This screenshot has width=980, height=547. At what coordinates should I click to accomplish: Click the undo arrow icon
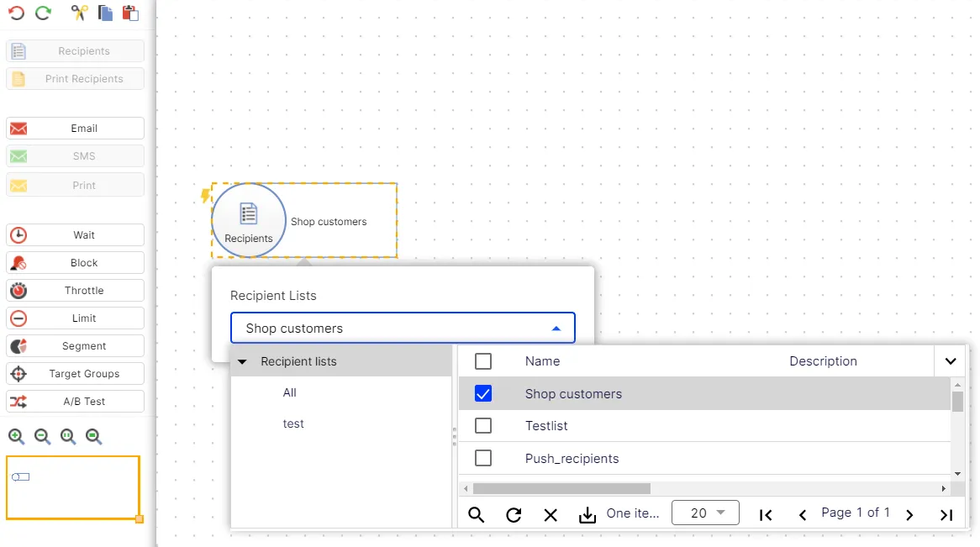pos(16,13)
